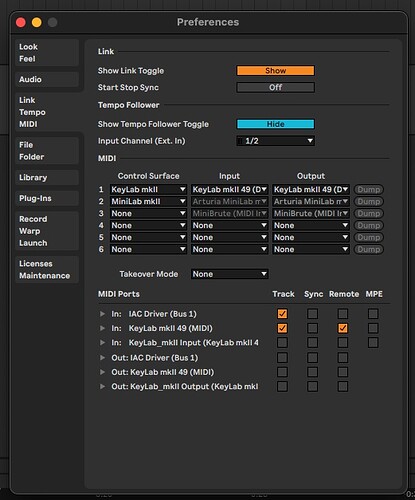Minimize Preferences with the yellow button
This screenshot has width=415, height=500.
pos(37,22)
